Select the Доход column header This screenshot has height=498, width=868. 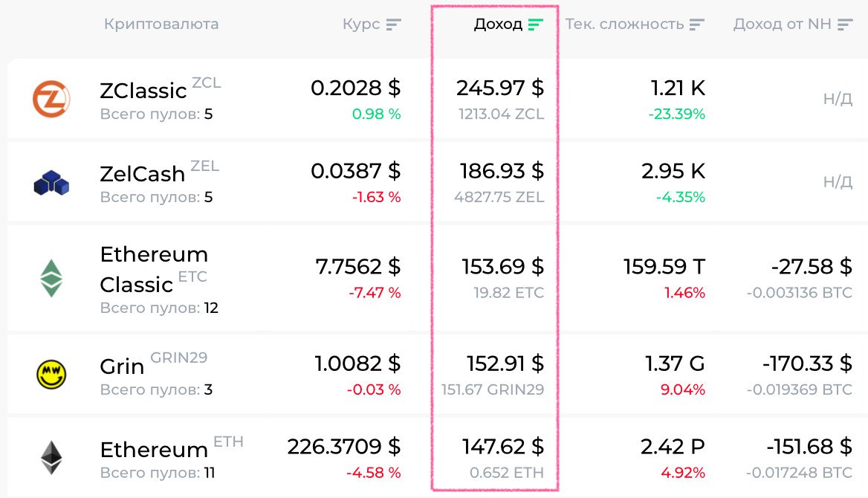click(x=498, y=25)
